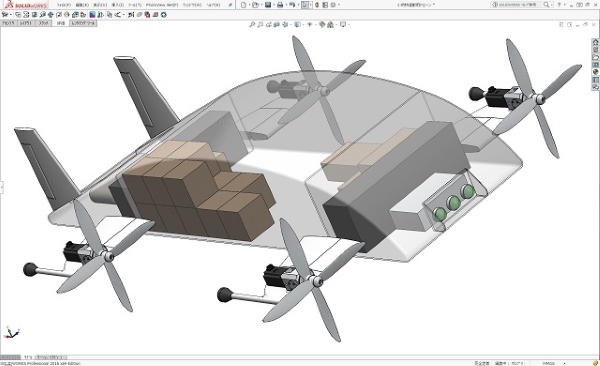The image size is (600, 366).
Task: Click the Zoom to Fit magnifier icon
Action: [x=252, y=25]
